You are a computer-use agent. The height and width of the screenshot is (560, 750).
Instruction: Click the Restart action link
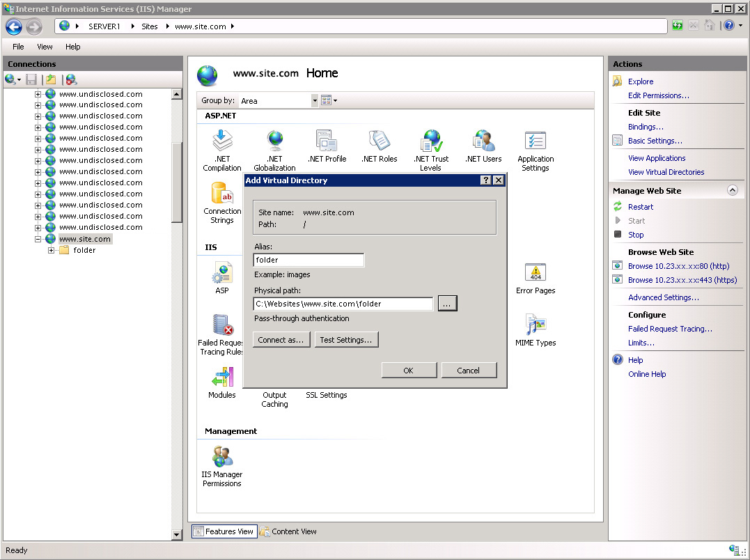(x=641, y=207)
